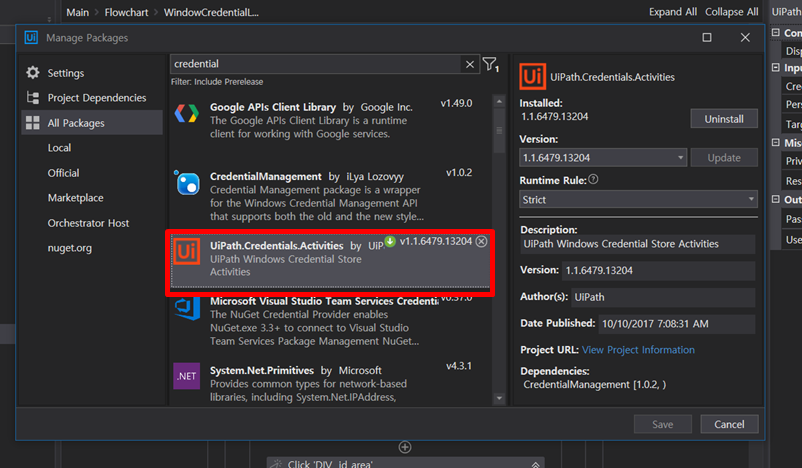Select the Microsoft Visual Studio Team Services Credential package title

324,301
